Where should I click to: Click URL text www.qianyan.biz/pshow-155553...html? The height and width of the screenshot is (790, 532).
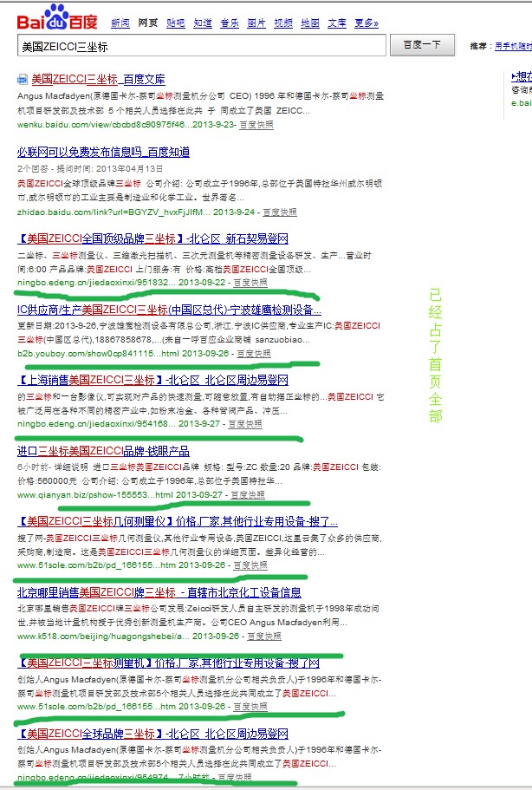coord(95,495)
